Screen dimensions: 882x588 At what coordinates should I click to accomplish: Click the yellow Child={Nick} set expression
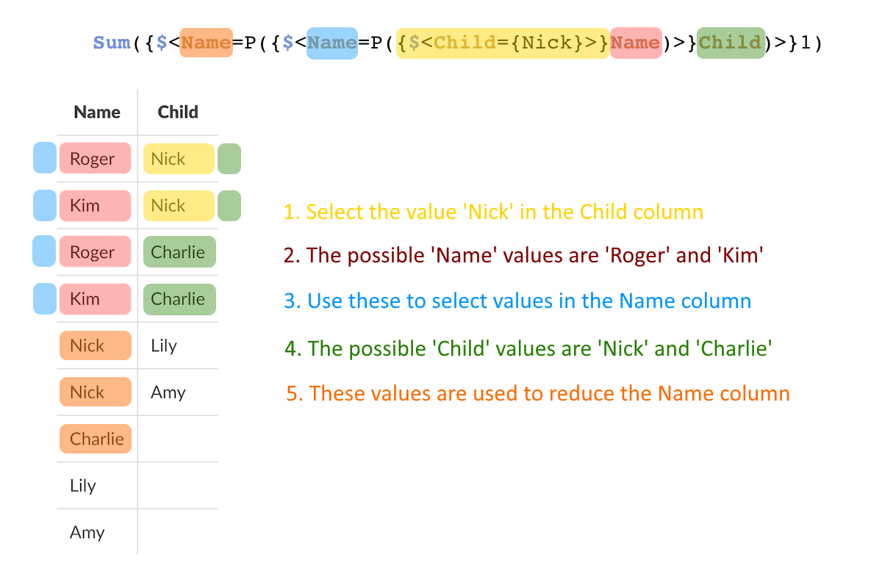point(502,43)
